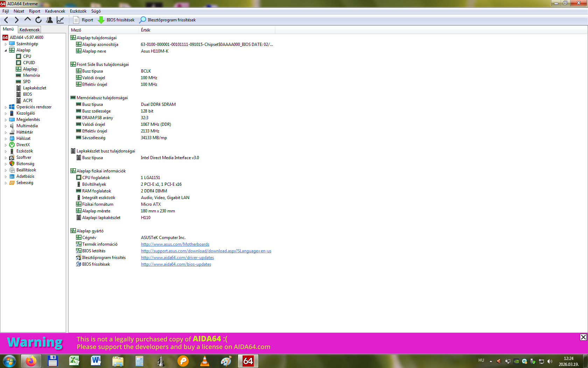Click the Eszközök tree icon

point(12,151)
